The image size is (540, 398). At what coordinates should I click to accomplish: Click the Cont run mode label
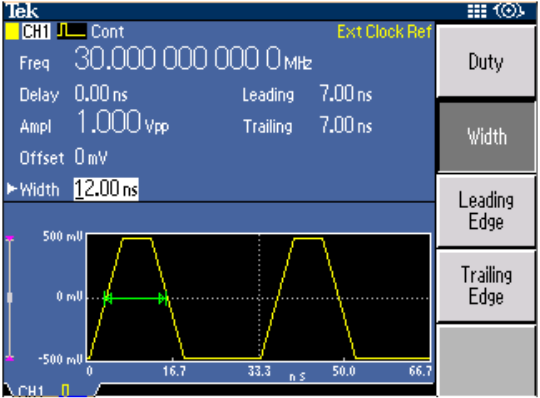107,32
